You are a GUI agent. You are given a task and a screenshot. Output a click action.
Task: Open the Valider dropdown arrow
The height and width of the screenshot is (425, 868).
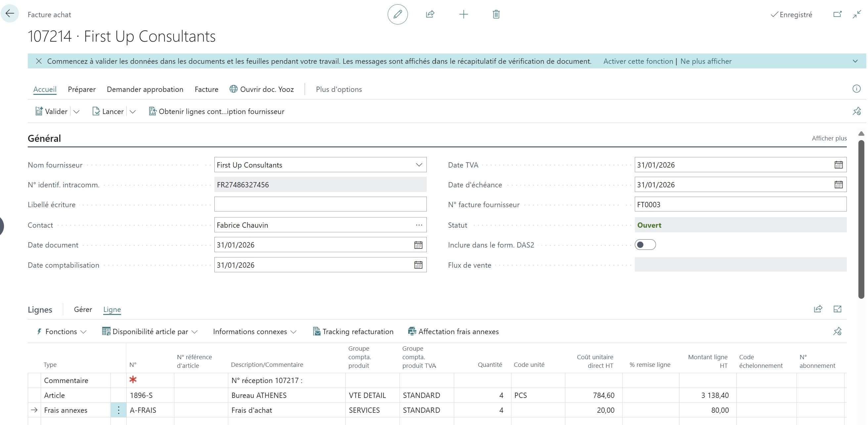[x=77, y=111]
